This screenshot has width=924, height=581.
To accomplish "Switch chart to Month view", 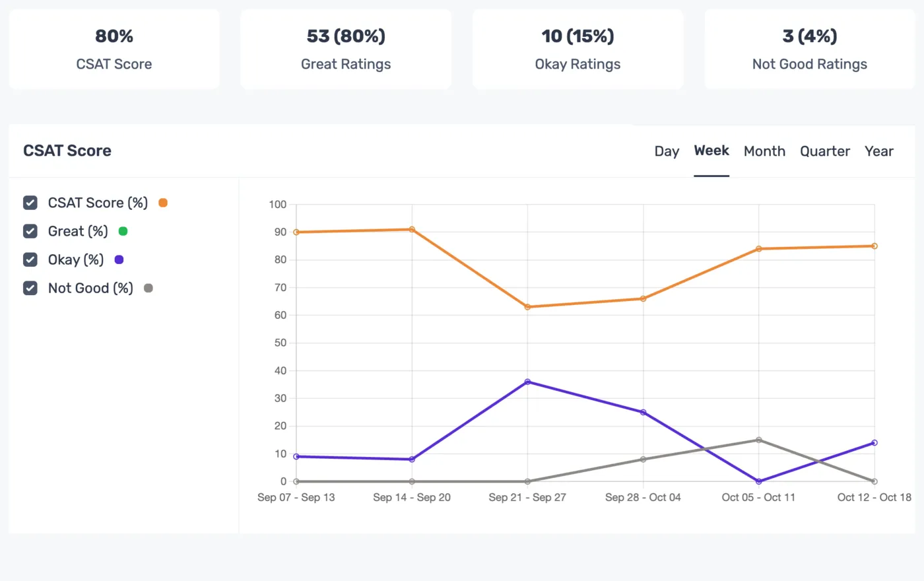I will pos(764,151).
